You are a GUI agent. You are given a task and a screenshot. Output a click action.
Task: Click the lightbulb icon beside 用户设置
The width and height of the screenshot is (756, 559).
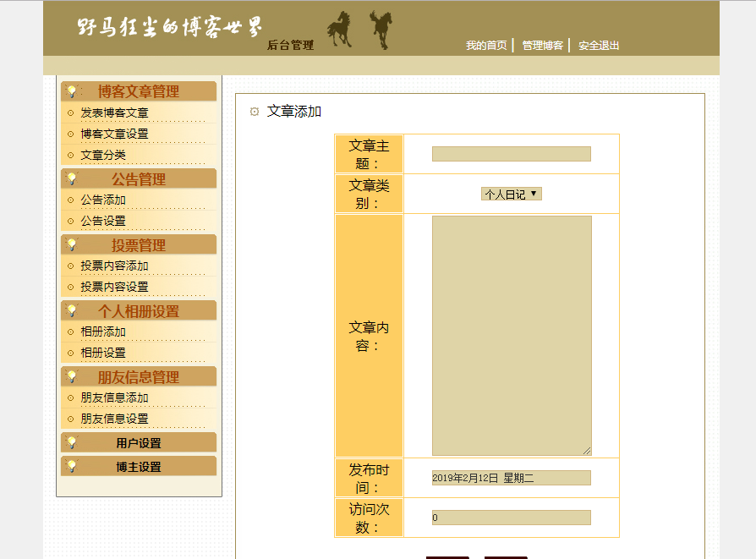71,442
